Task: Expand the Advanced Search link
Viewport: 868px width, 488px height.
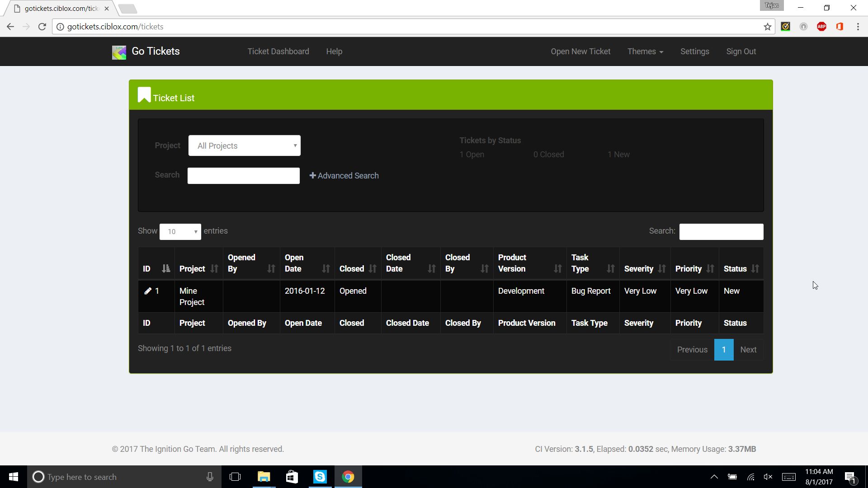Action: click(344, 176)
